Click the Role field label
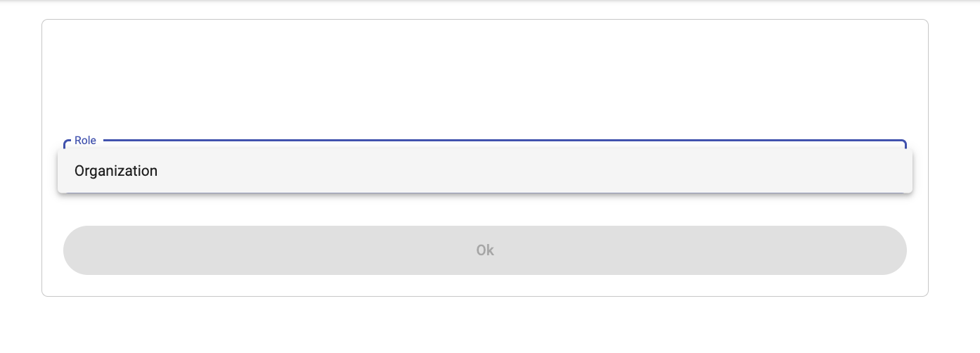Viewport: 980px width, 353px height. coord(85,141)
